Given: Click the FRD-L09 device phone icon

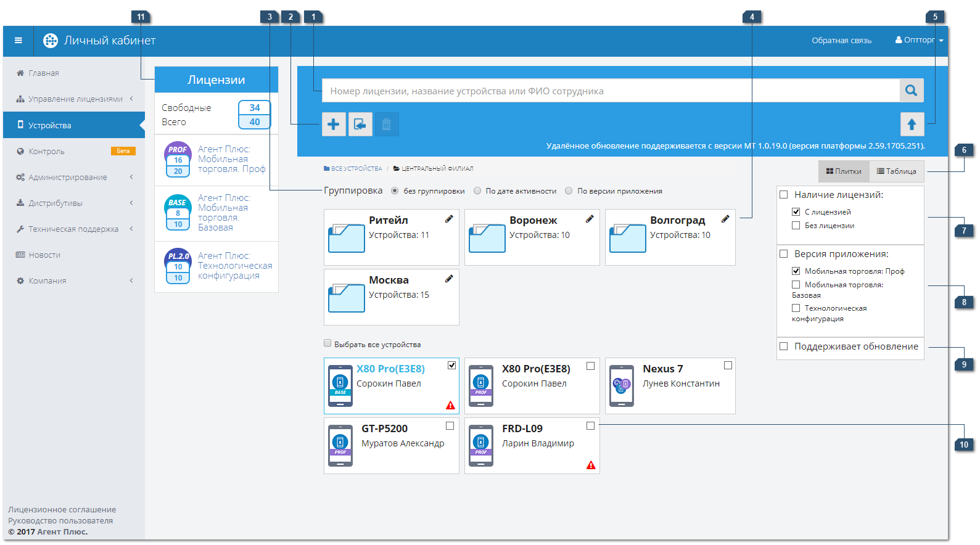Looking at the screenshot, I should (x=481, y=446).
